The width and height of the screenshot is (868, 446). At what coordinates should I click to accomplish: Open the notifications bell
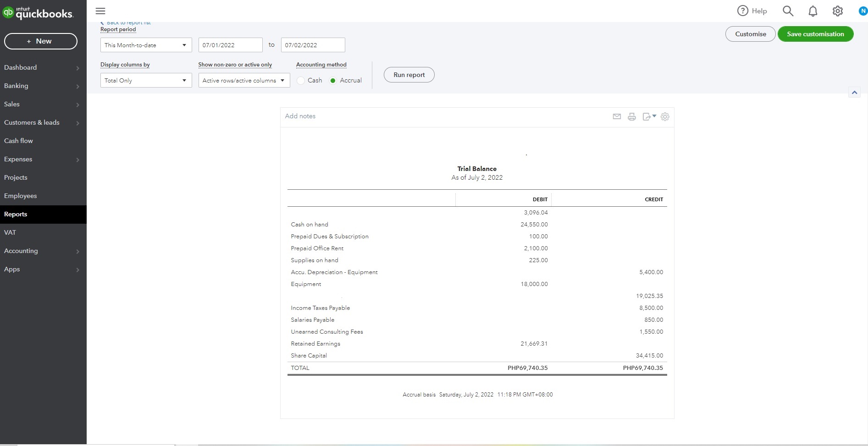click(813, 11)
